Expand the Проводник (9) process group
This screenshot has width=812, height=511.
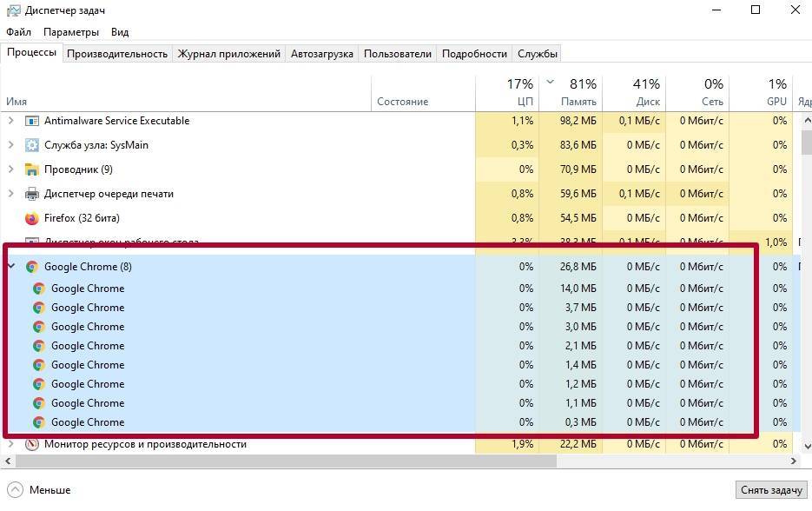pos(10,169)
